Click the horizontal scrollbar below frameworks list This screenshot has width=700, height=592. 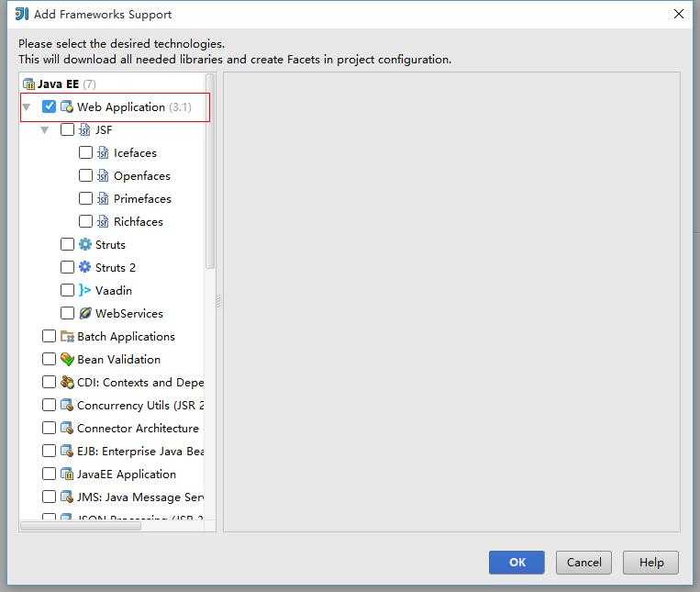[x=81, y=526]
